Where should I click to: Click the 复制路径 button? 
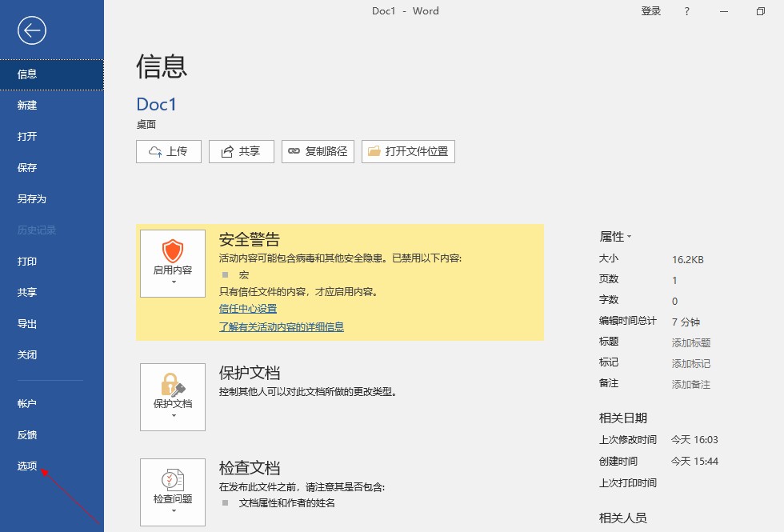(x=318, y=151)
